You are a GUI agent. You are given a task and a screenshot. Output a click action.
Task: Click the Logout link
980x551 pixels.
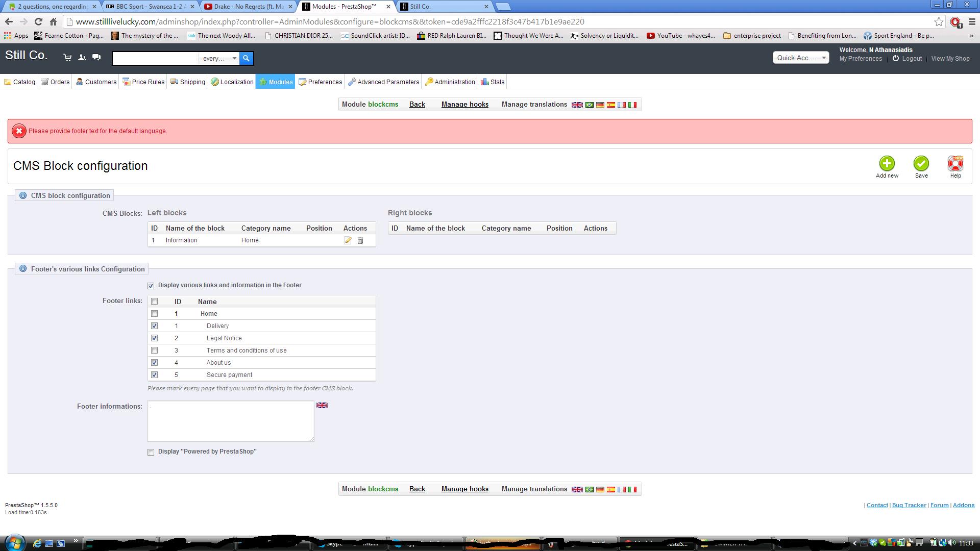pos(911,59)
